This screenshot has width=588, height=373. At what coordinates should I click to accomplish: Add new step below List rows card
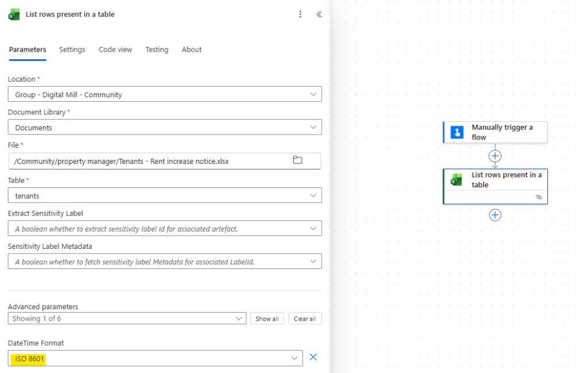pos(495,215)
